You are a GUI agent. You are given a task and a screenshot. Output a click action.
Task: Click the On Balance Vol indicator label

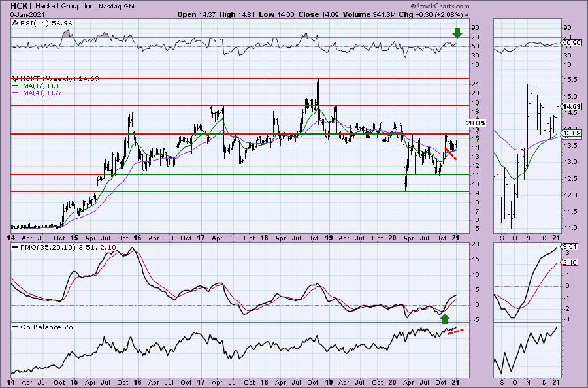click(44, 327)
